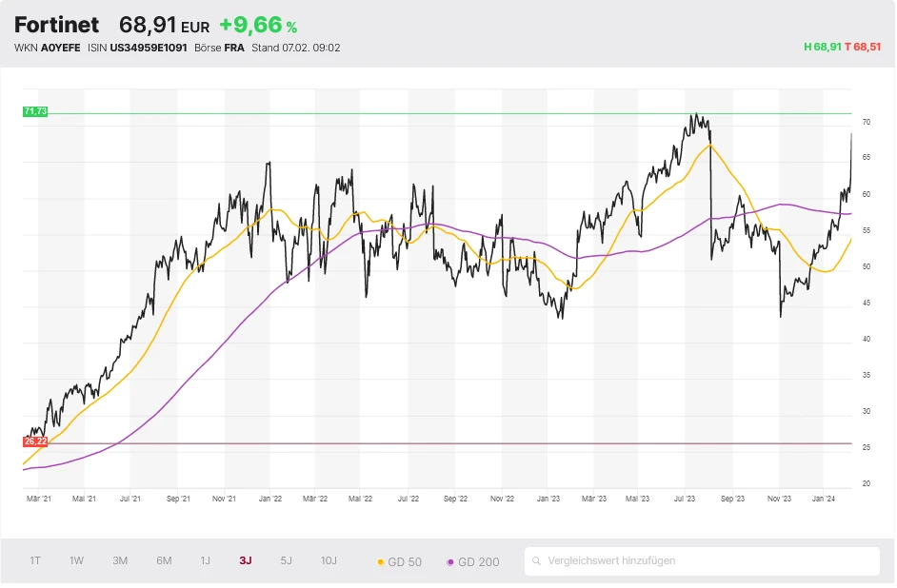The height and width of the screenshot is (588, 897).
Task: Click the purple GD 200 legend dot
Action: 450,562
